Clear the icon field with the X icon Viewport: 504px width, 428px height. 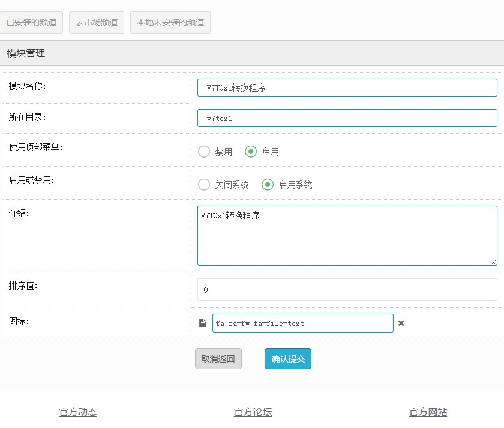tap(401, 323)
